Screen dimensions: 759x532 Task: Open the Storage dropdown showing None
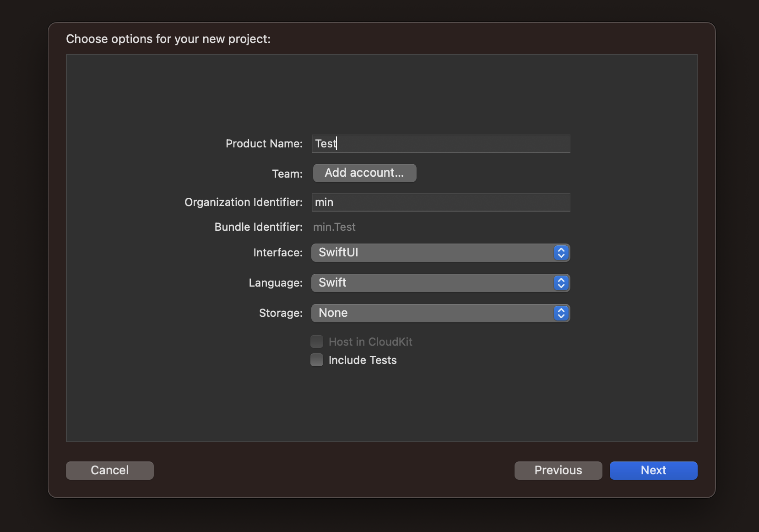440,313
